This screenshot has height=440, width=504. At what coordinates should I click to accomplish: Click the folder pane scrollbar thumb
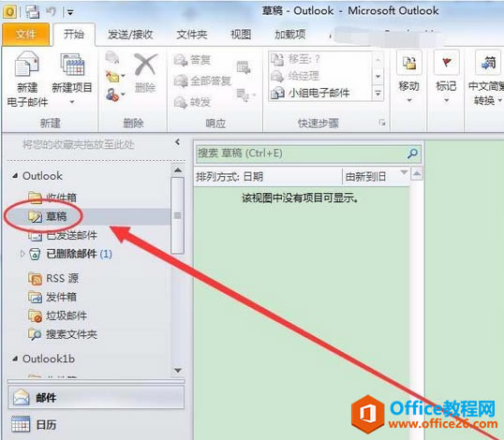click(x=177, y=215)
